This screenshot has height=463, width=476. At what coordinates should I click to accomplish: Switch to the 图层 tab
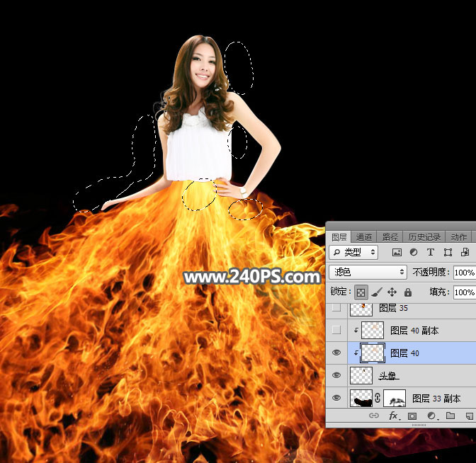(x=339, y=237)
